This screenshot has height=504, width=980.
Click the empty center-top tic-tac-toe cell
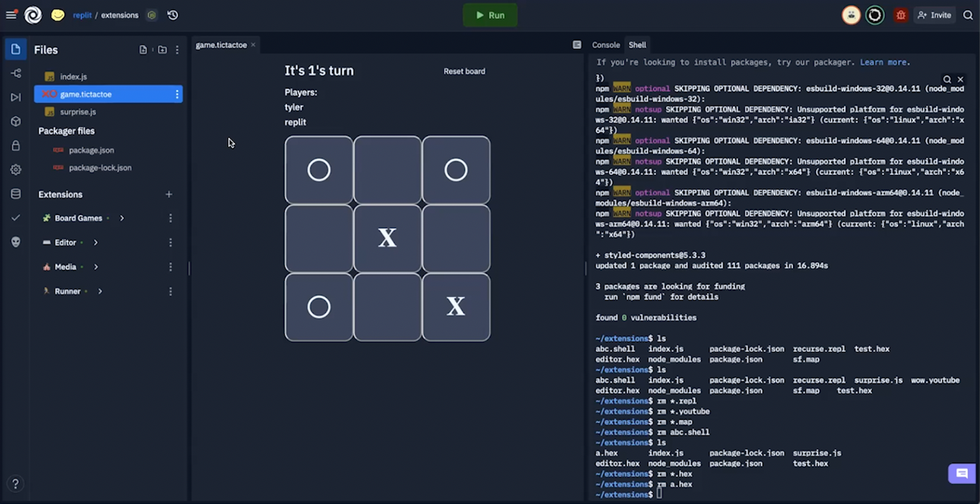click(387, 170)
